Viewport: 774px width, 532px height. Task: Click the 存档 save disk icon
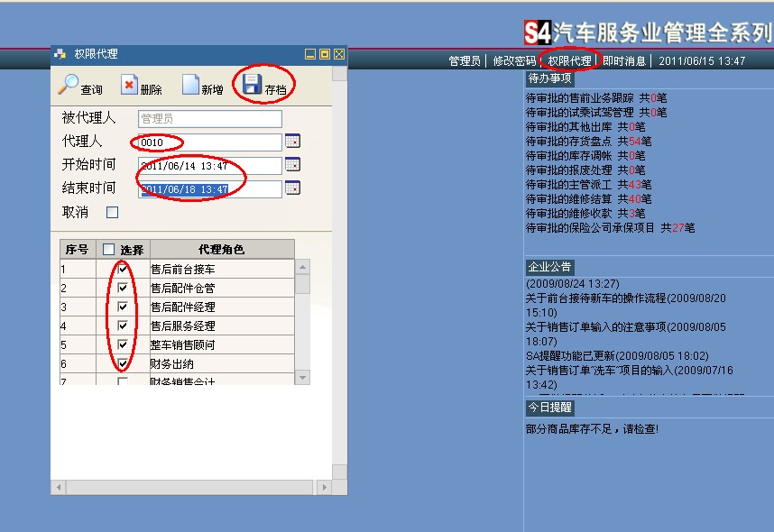pos(252,85)
